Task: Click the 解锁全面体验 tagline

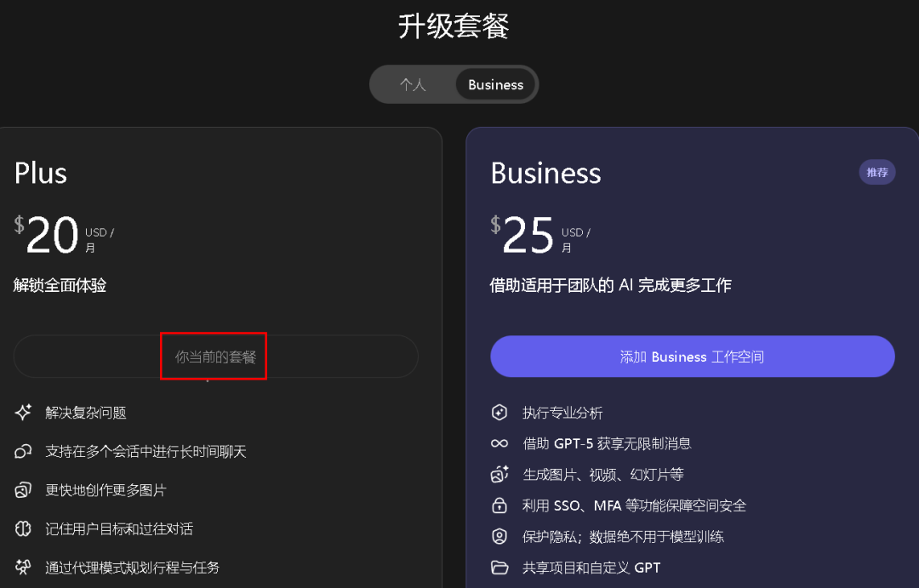Action: pyautogui.click(x=60, y=286)
